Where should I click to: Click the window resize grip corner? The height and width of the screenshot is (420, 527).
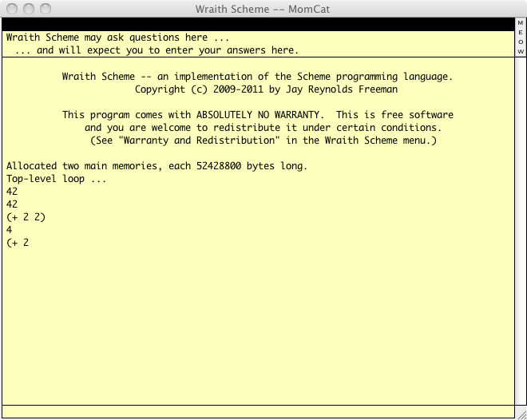click(x=521, y=413)
